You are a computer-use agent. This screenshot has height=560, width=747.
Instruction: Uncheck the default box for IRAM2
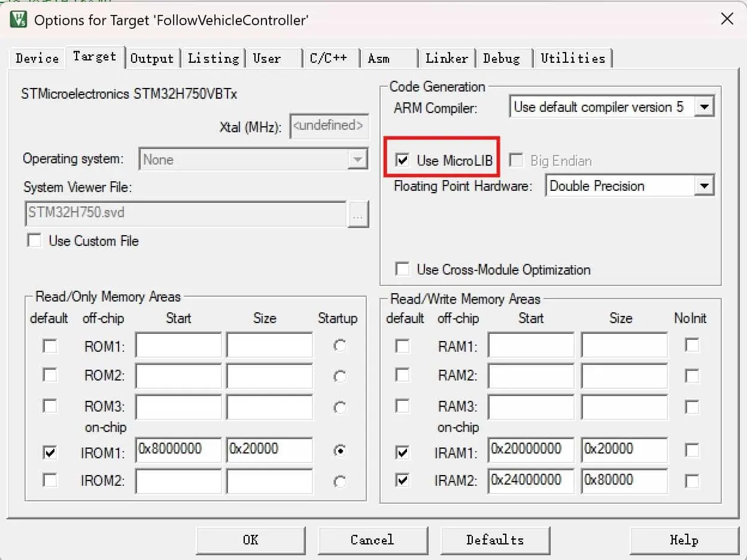tap(403, 480)
